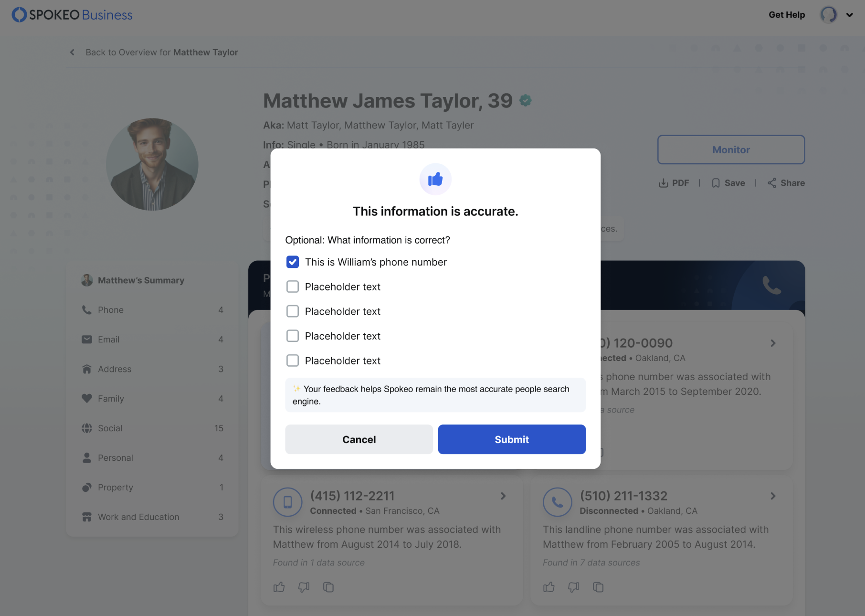Viewport: 865px width, 616px height.
Task: Uncheck 'This is William's phone number'
Action: click(293, 262)
